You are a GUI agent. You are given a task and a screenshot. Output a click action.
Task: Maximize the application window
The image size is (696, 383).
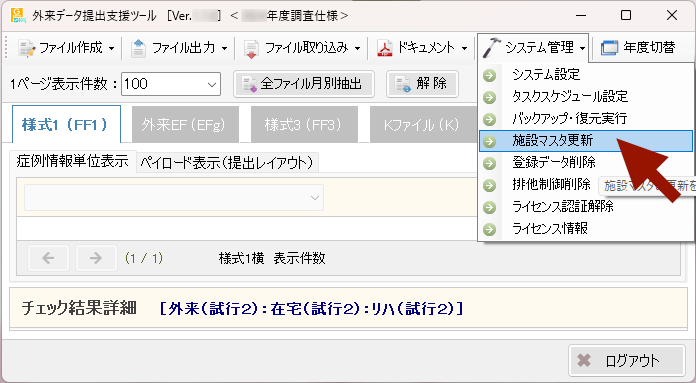[626, 16]
